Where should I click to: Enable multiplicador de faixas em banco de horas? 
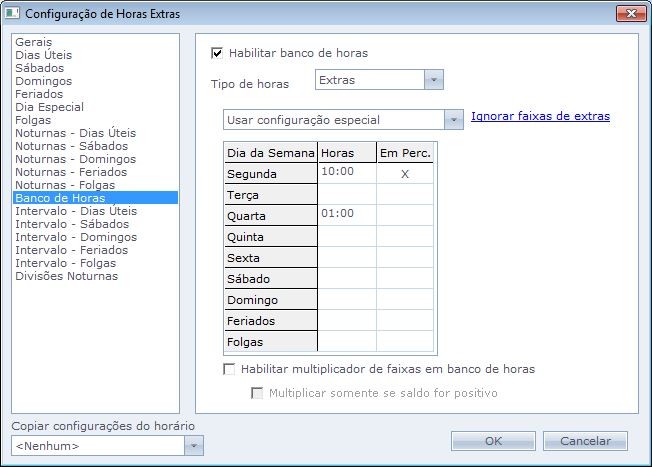[229, 369]
